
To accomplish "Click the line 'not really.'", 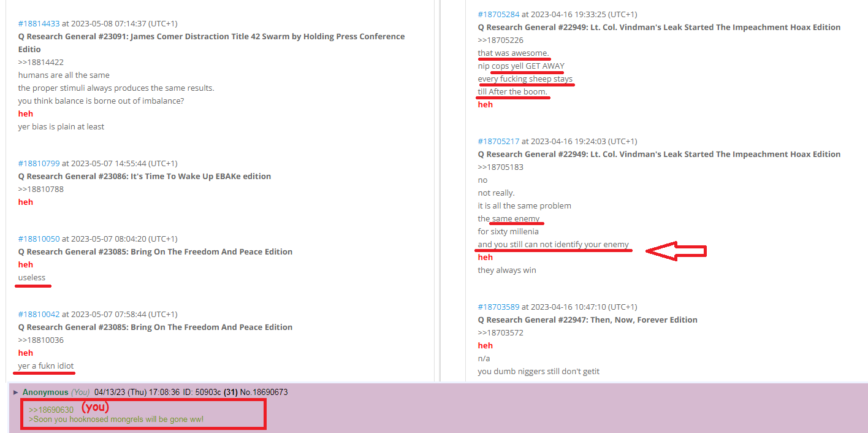I will tap(497, 193).
